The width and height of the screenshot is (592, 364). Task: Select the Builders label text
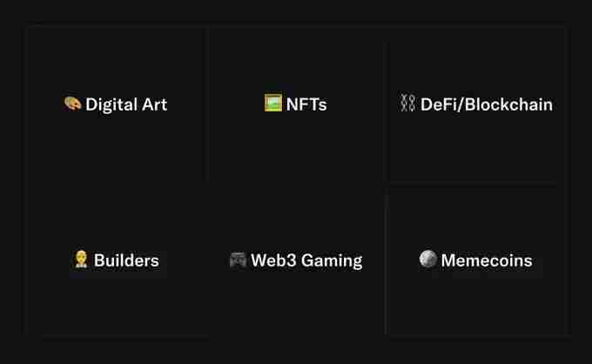126,260
